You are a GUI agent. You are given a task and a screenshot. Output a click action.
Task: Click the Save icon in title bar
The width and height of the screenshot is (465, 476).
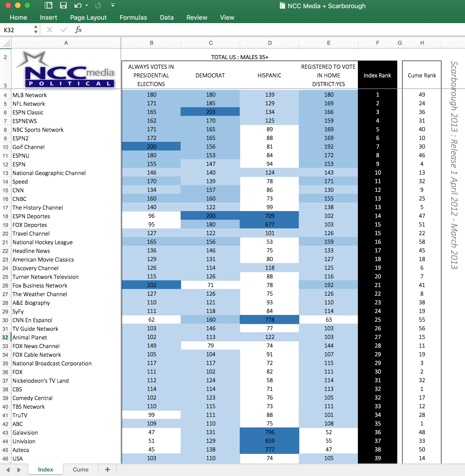coord(63,5)
